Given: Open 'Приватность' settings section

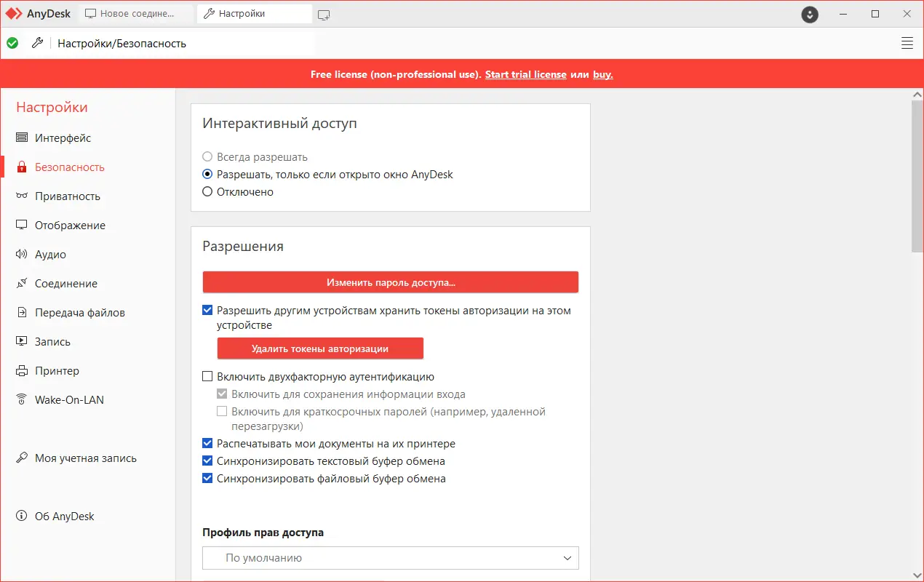Looking at the screenshot, I should (x=68, y=196).
